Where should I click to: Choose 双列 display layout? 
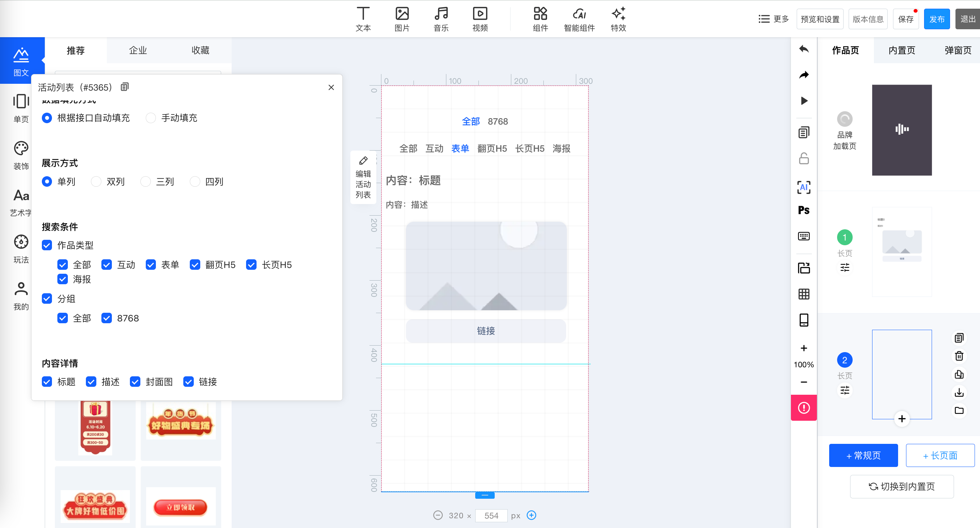[96, 182]
